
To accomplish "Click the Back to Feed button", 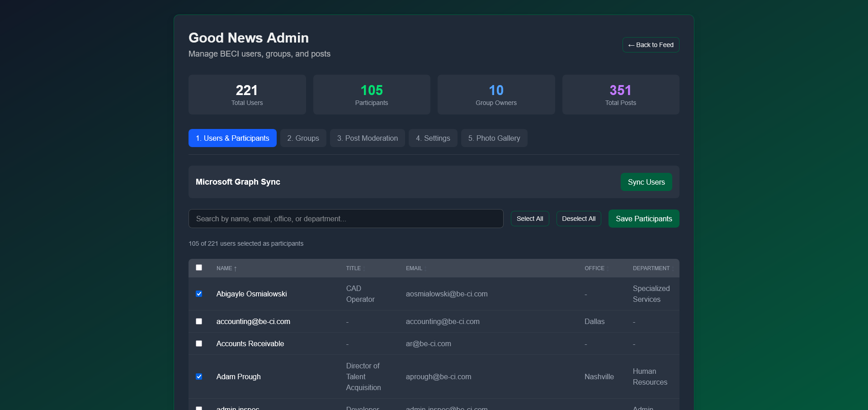I will click(651, 45).
